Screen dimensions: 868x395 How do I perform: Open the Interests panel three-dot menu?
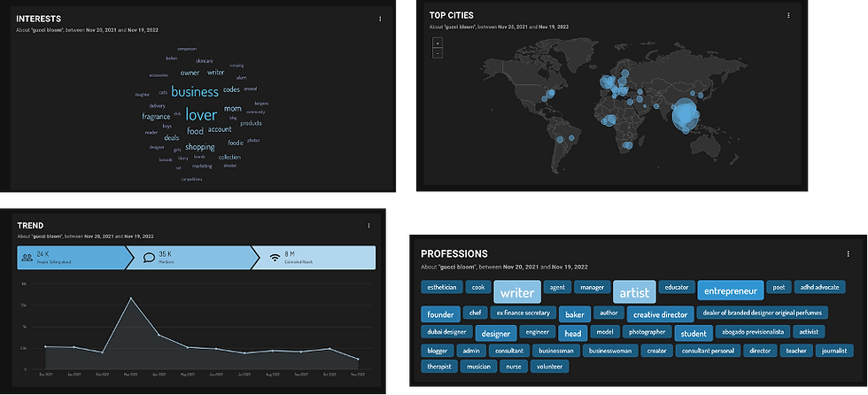point(380,19)
